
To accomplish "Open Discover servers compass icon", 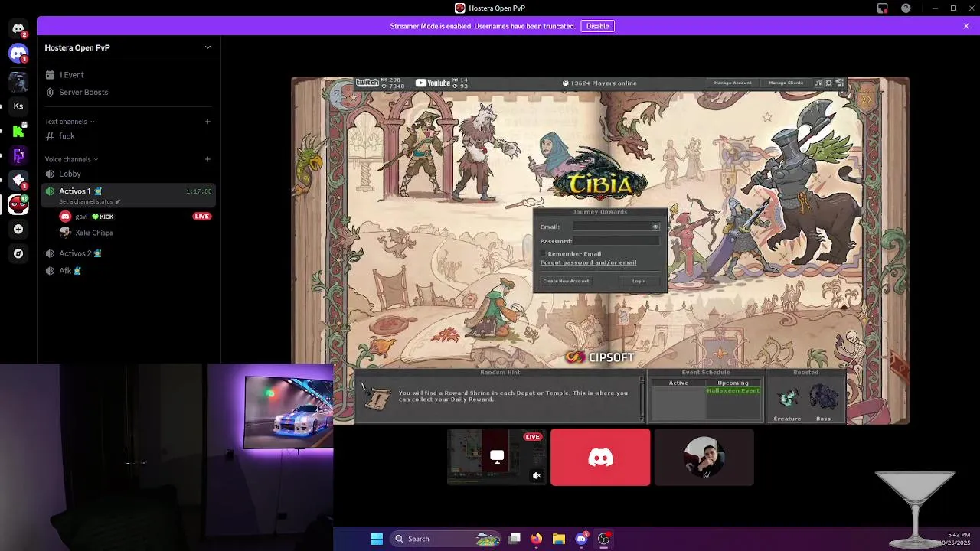I will (18, 253).
